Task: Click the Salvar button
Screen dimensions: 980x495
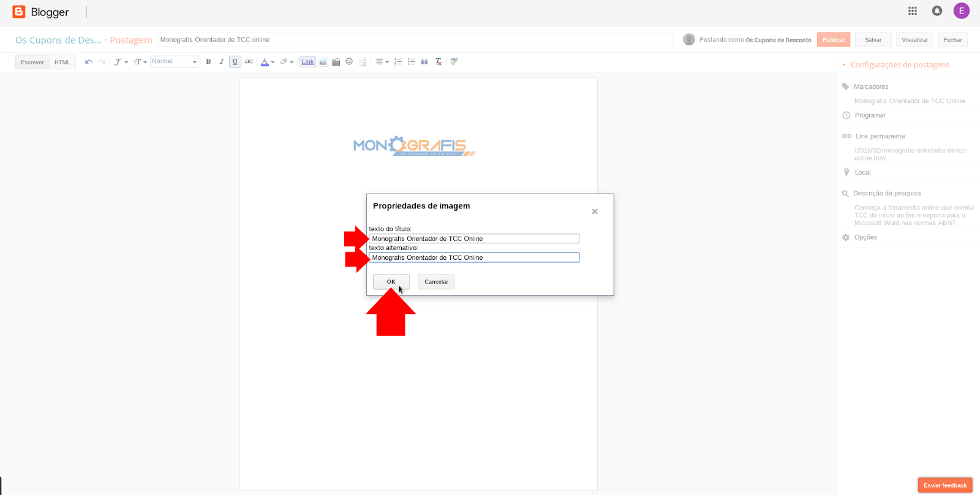Action: (x=873, y=40)
